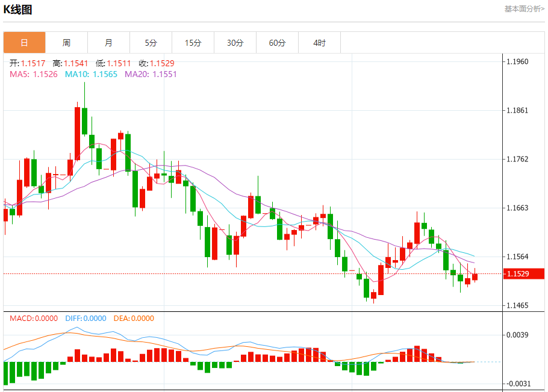Image resolution: width=548 pixels, height=392 pixels.
Task: Click the red 1.1529 current price tag
Action: point(523,273)
